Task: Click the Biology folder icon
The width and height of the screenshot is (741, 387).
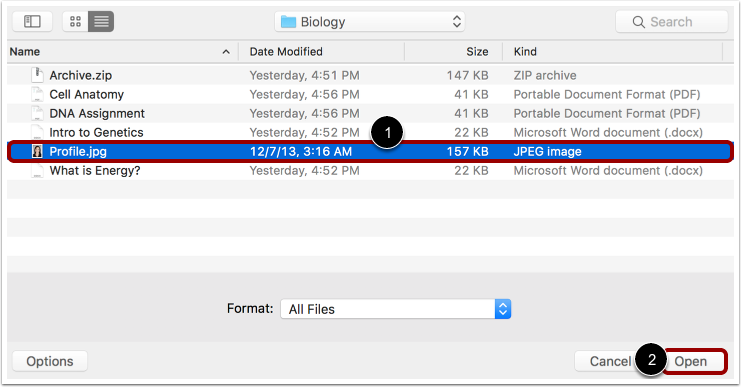Action: coord(288,22)
